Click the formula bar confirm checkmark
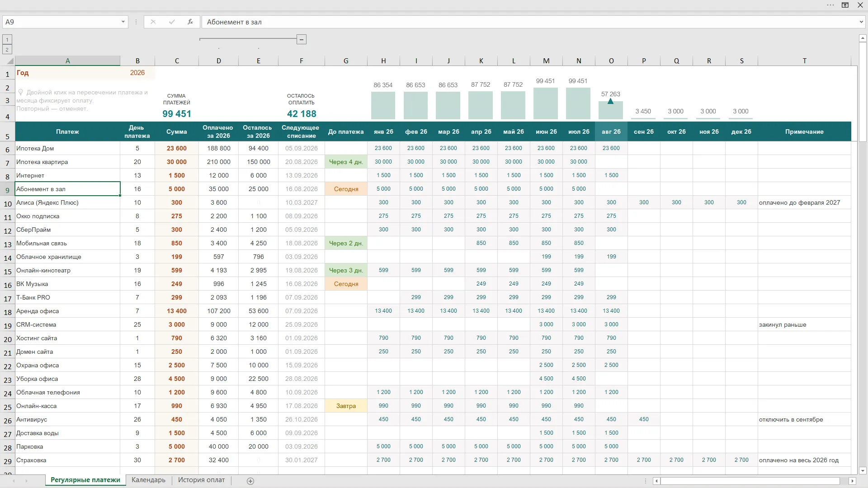The image size is (868, 488). pos(172,22)
